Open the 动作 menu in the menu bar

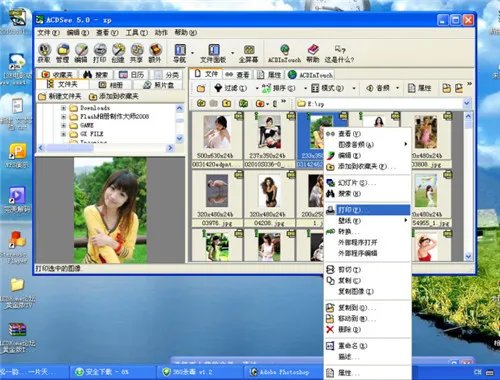click(x=161, y=33)
